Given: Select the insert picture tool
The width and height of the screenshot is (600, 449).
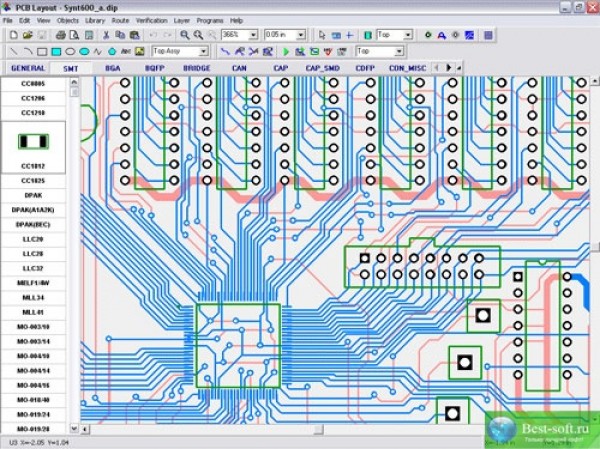Looking at the screenshot, I should tap(140, 51).
